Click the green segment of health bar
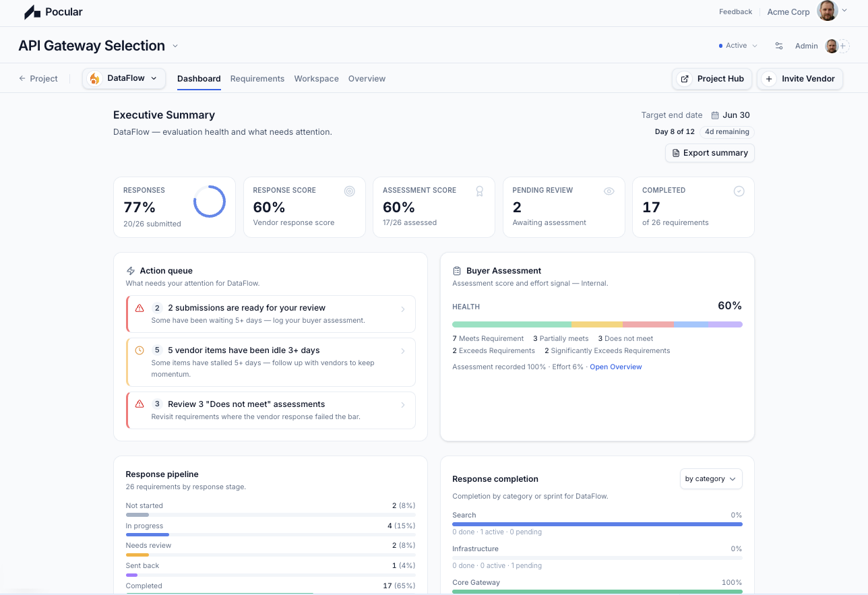Image resolution: width=868 pixels, height=595 pixels. [x=511, y=324]
